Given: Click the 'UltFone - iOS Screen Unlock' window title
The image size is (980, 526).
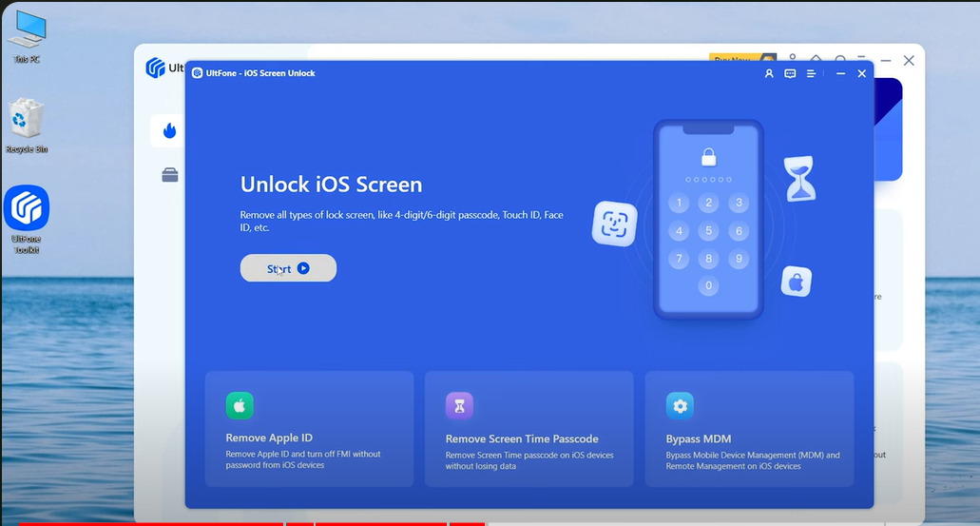Looking at the screenshot, I should [260, 73].
